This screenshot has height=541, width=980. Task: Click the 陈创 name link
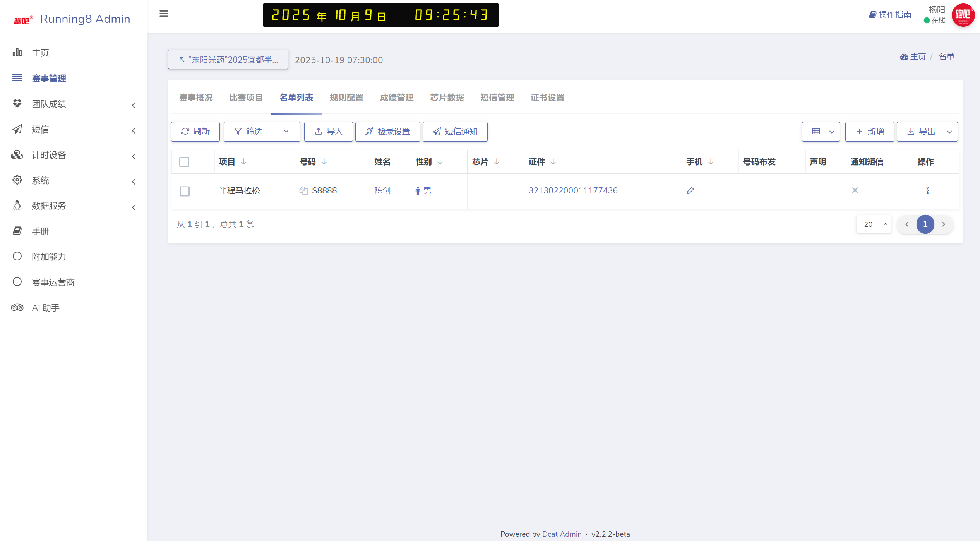click(382, 190)
